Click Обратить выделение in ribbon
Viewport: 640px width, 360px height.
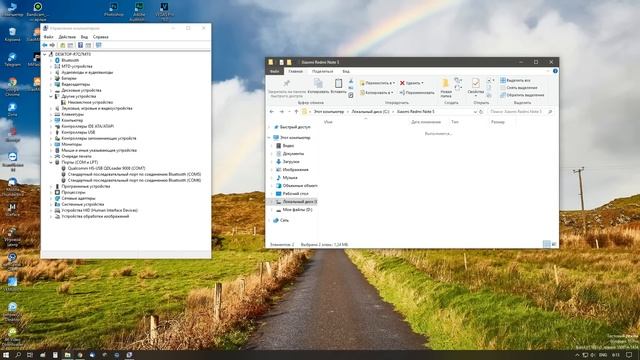pyautogui.click(x=522, y=95)
